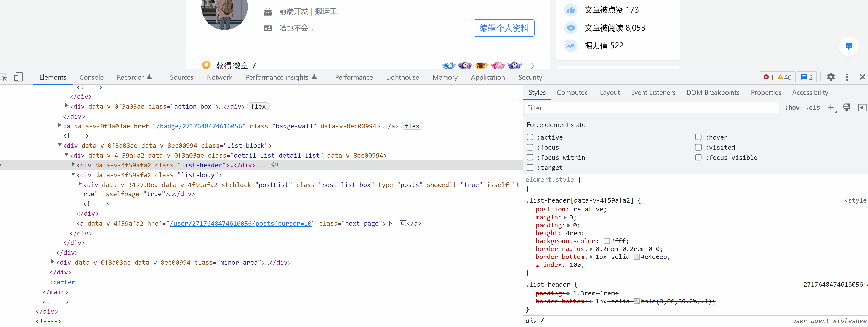Screen dimensions: 868x327
Task: Toggle the rendering emulations paintbrush icon
Action: [x=847, y=108]
